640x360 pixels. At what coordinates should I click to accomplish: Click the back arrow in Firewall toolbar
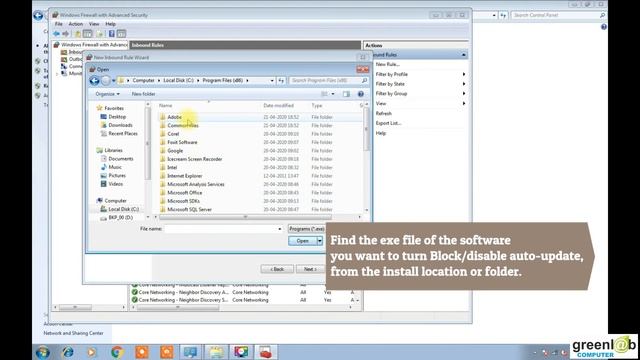56,34
